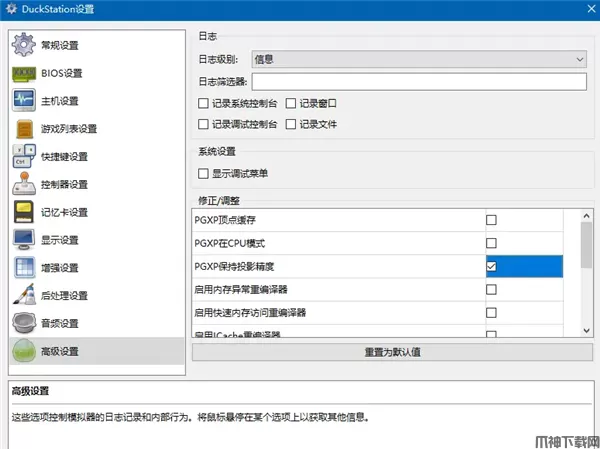Image resolution: width=600 pixels, height=449 pixels.
Task: Click scroll down arrow of tweaks list
Action: pyautogui.click(x=586, y=331)
